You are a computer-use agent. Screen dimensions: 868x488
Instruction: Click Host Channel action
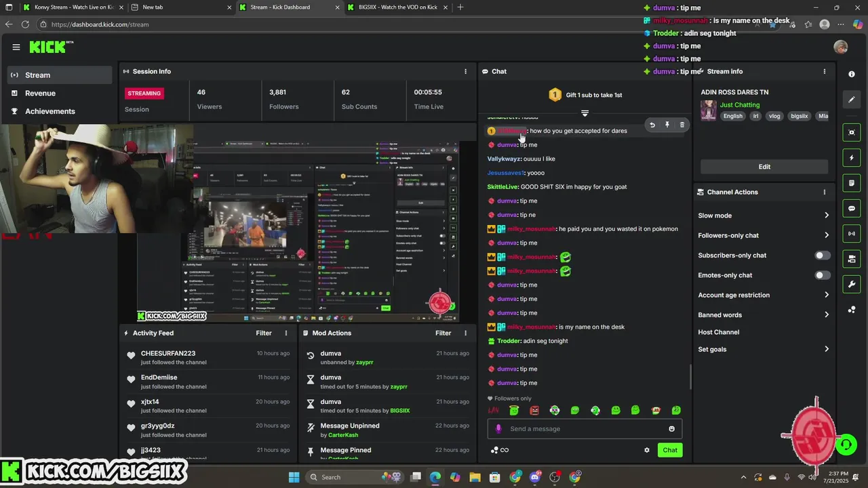pos(718,332)
